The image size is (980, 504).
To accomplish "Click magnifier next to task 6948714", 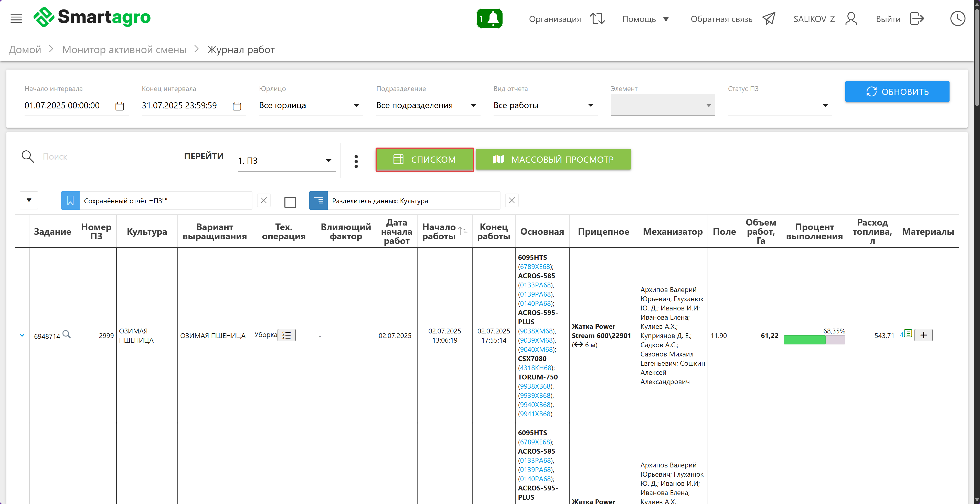I will click(x=67, y=334).
